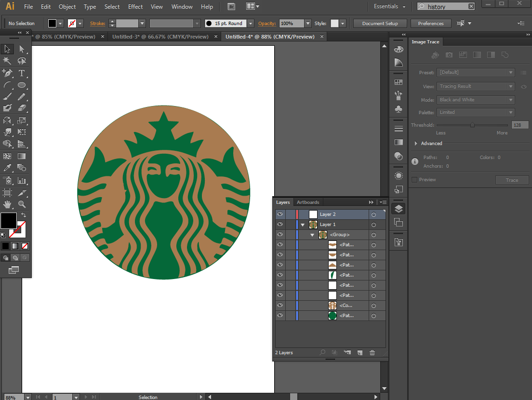Target Layer 1 using its circle indicator

(373, 225)
